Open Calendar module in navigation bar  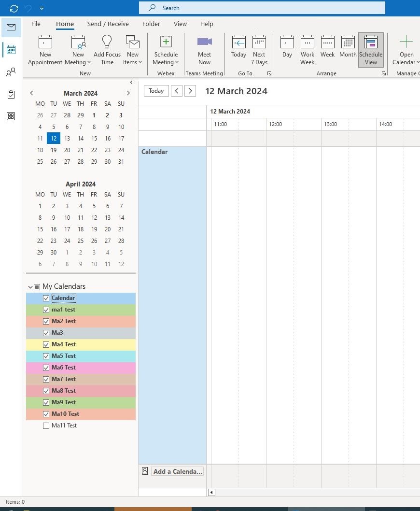(x=11, y=50)
